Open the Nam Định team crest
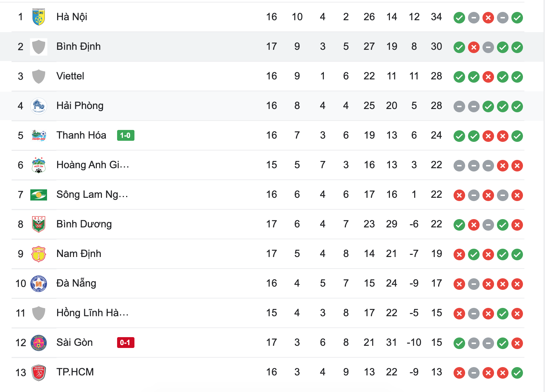Image resolution: width=545 pixels, height=392 pixels. pyautogui.click(x=39, y=254)
